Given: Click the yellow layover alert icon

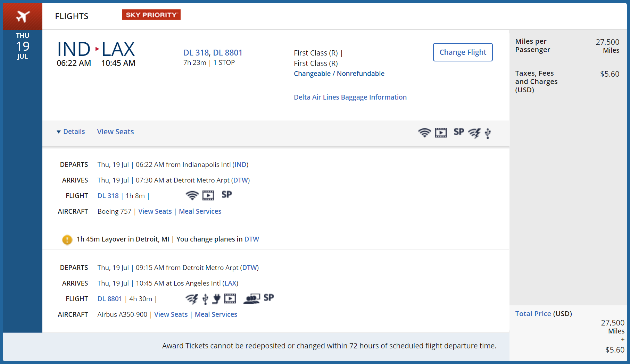Looking at the screenshot, I should [67, 240].
